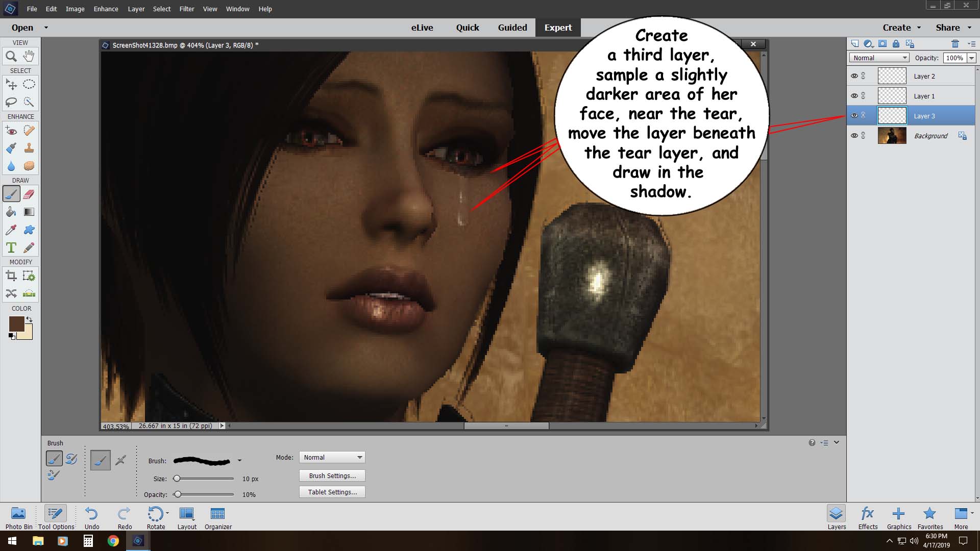
Task: Switch to the Guided tab
Action: 512,28
